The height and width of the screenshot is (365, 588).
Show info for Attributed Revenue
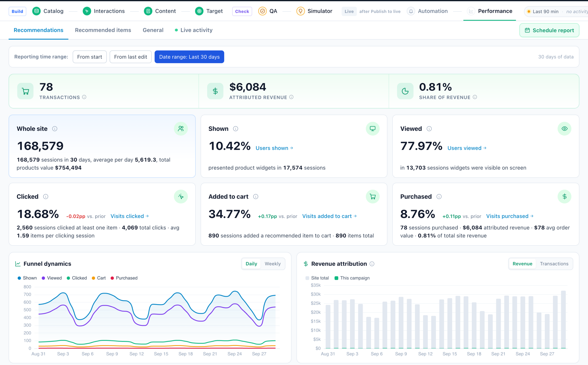tap(291, 97)
